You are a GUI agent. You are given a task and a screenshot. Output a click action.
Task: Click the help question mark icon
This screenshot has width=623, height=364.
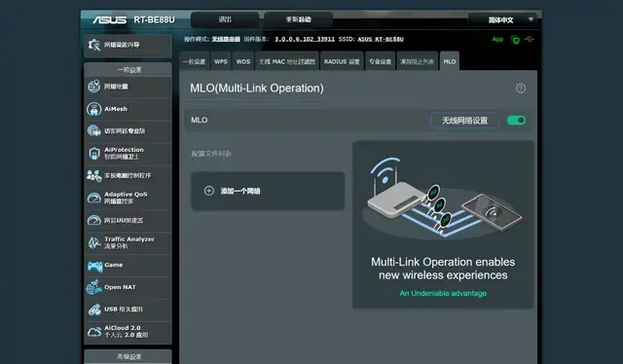click(x=521, y=89)
